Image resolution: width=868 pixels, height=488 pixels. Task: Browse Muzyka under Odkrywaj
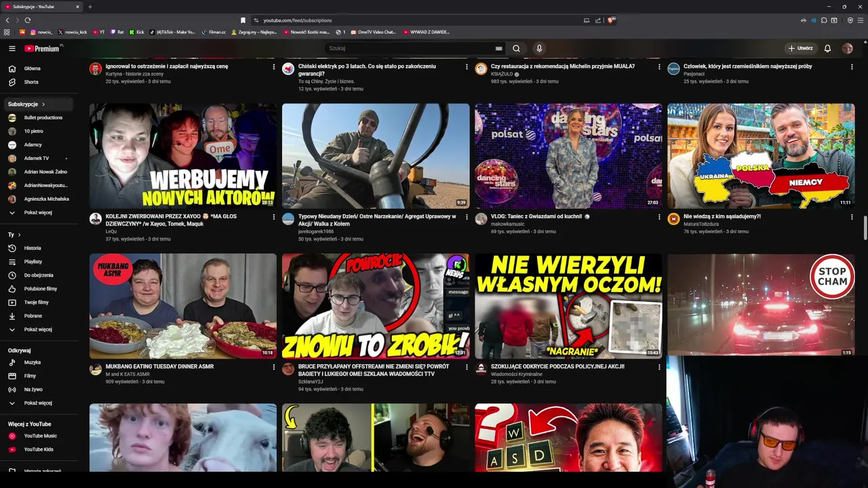[38, 363]
